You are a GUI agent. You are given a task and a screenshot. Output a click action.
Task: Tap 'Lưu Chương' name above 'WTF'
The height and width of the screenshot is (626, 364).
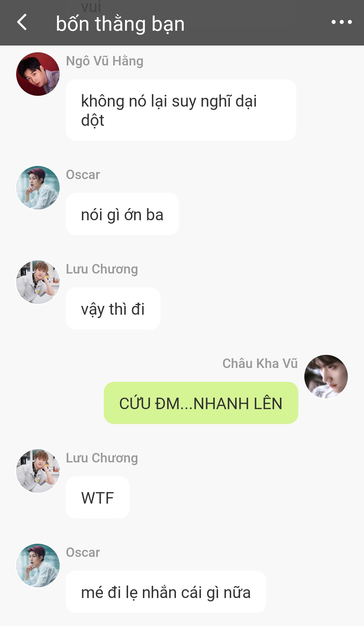point(102,458)
